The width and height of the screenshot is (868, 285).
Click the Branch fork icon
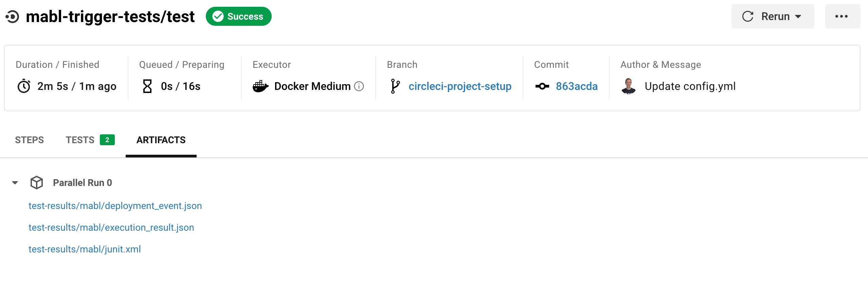pos(395,86)
